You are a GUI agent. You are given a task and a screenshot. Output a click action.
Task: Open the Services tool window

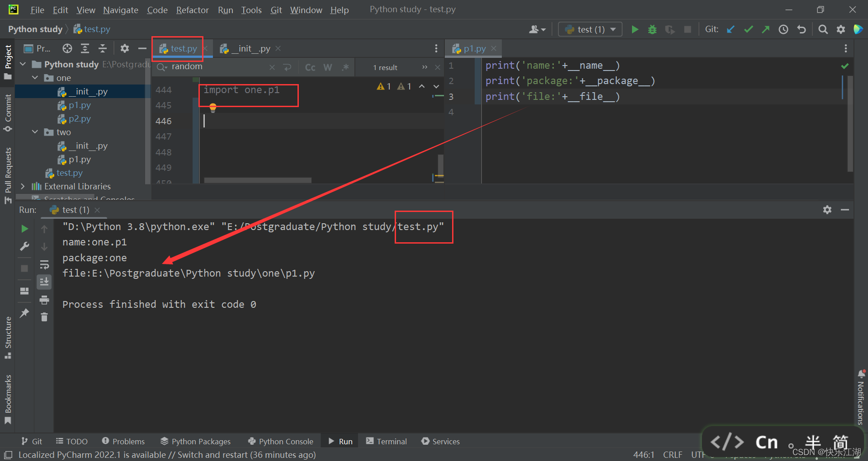point(440,441)
